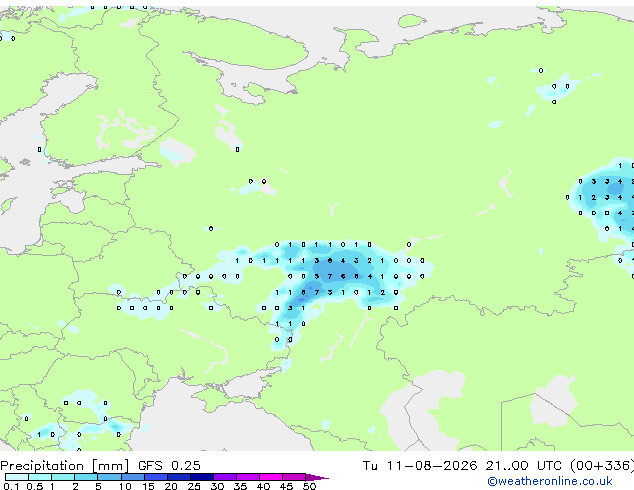
Task: Select the 0.5–1 mm legend color swatch
Action: pos(40,477)
